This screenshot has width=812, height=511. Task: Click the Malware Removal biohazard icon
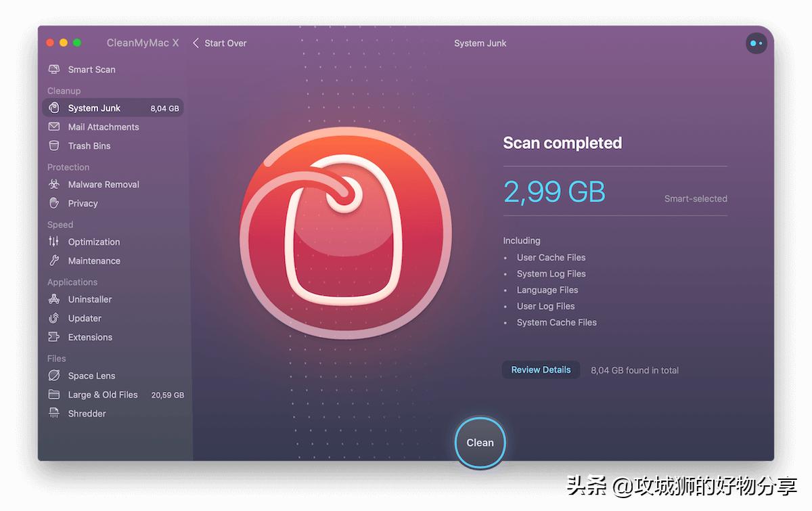54,185
